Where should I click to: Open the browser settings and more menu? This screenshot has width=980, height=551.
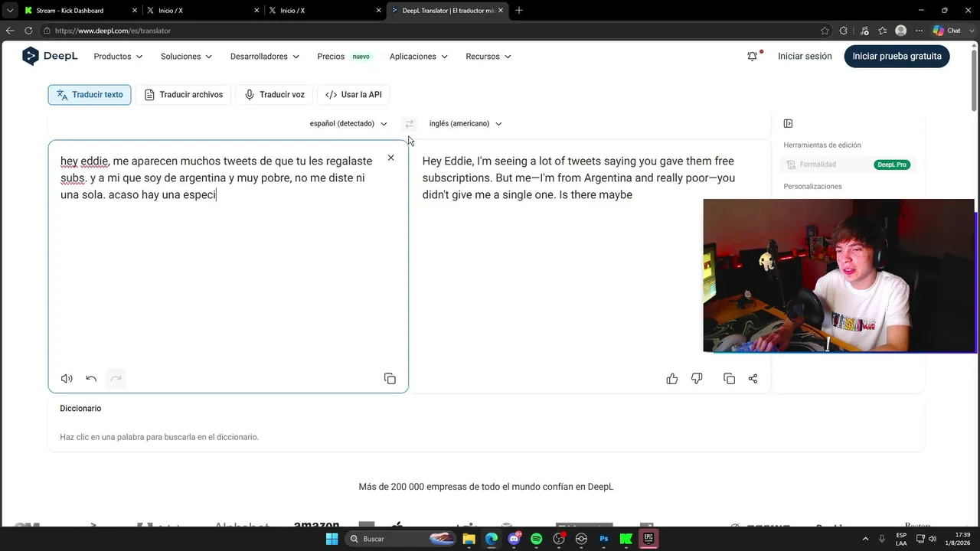[920, 31]
